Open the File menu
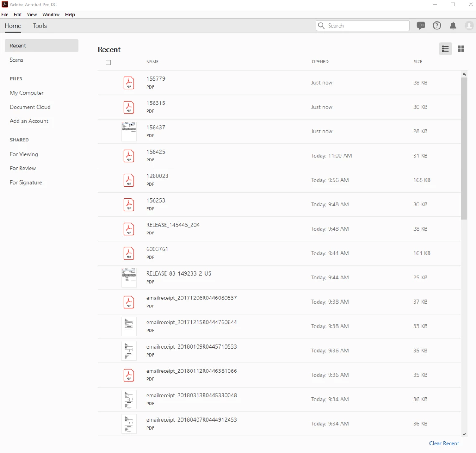This screenshot has height=453, width=476. click(x=5, y=14)
